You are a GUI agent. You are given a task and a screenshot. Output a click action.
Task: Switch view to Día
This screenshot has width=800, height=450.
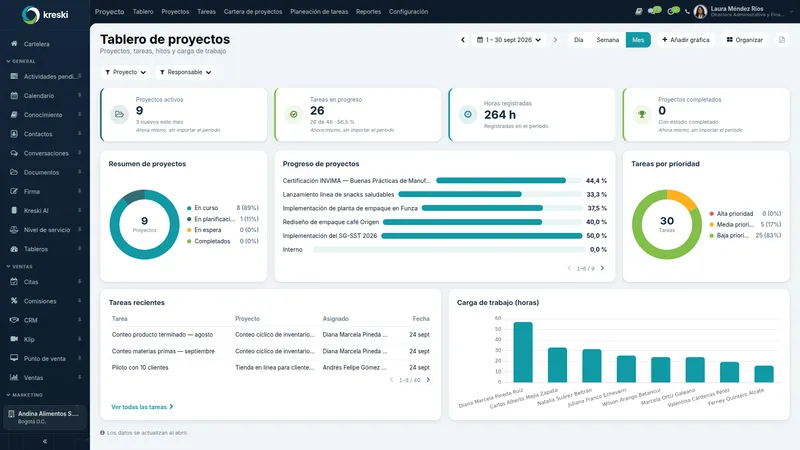click(x=579, y=40)
